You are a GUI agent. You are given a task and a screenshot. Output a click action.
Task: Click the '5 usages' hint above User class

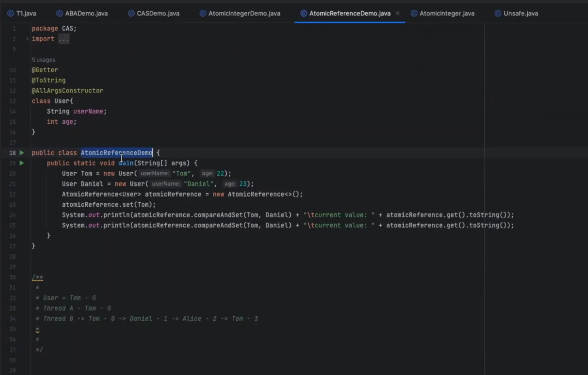tap(43, 60)
